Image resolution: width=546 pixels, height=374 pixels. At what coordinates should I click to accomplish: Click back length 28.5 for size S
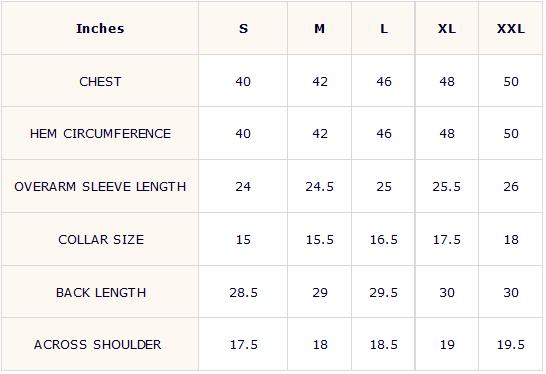(243, 293)
